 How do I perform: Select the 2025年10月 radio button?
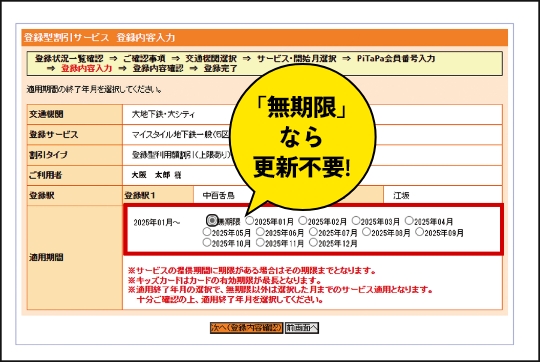(x=207, y=242)
